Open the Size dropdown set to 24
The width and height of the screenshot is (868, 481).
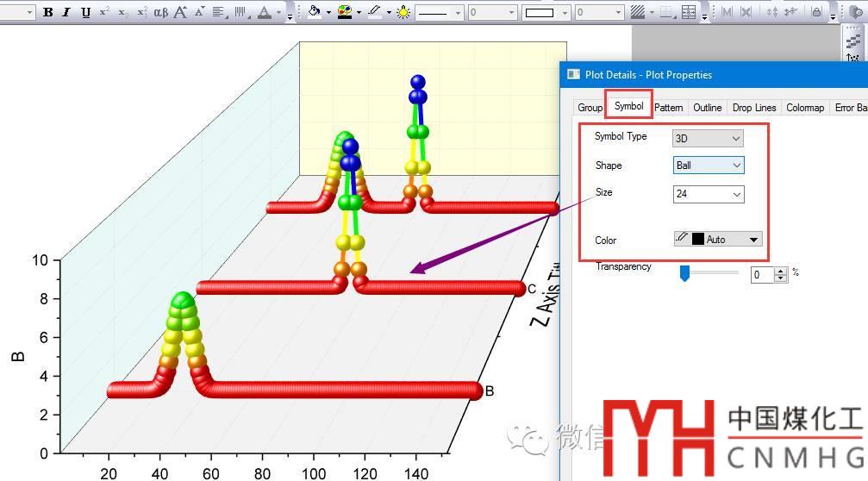(708, 195)
